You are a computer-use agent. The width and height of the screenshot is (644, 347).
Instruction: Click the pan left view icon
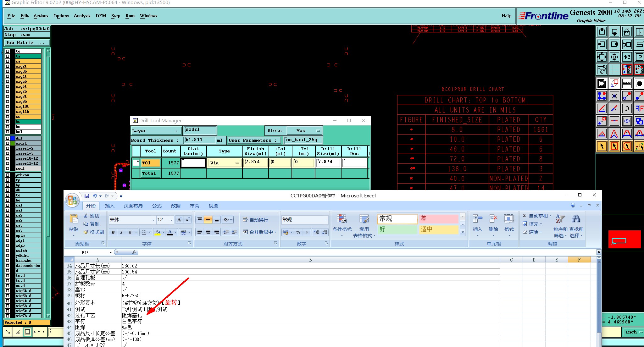point(602,44)
